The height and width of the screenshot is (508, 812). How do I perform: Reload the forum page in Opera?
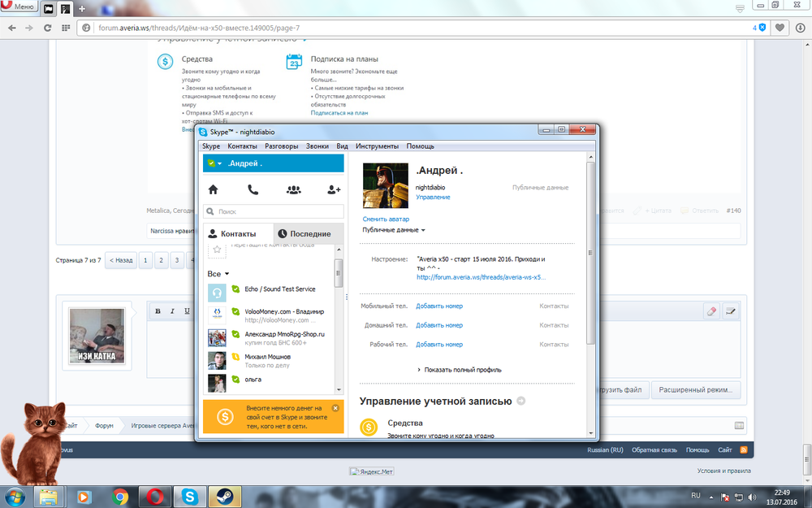click(x=47, y=28)
